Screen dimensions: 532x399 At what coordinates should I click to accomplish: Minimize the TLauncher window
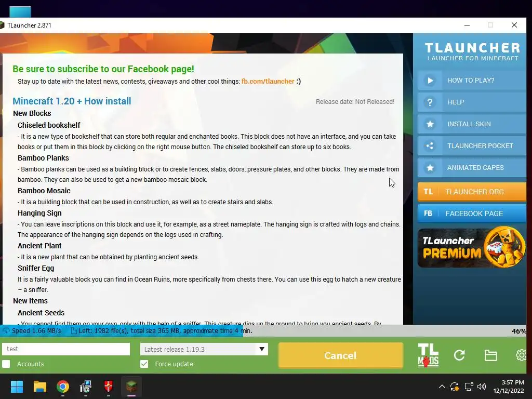(x=467, y=25)
